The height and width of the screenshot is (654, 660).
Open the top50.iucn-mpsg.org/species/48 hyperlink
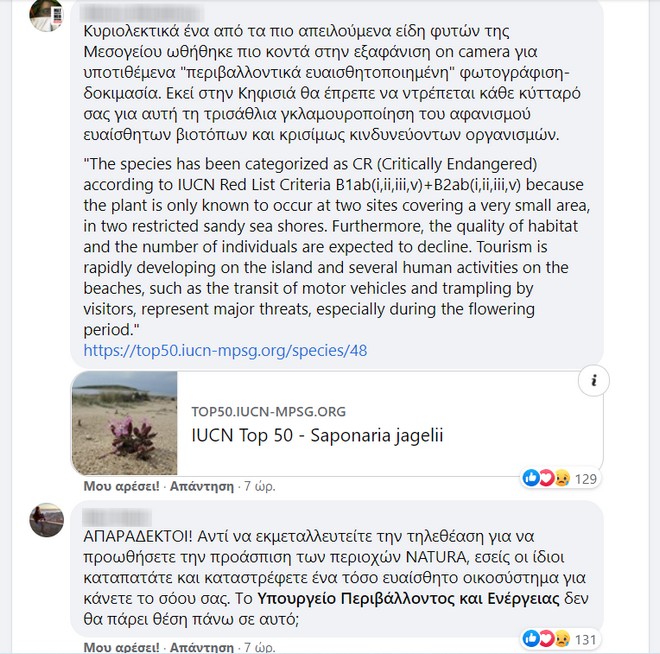tap(225, 350)
